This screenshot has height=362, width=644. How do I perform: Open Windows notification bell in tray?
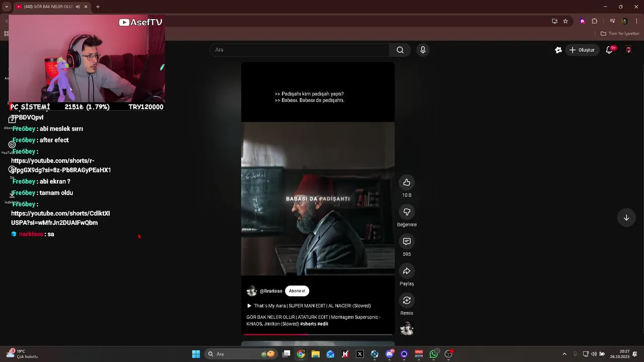(635, 354)
